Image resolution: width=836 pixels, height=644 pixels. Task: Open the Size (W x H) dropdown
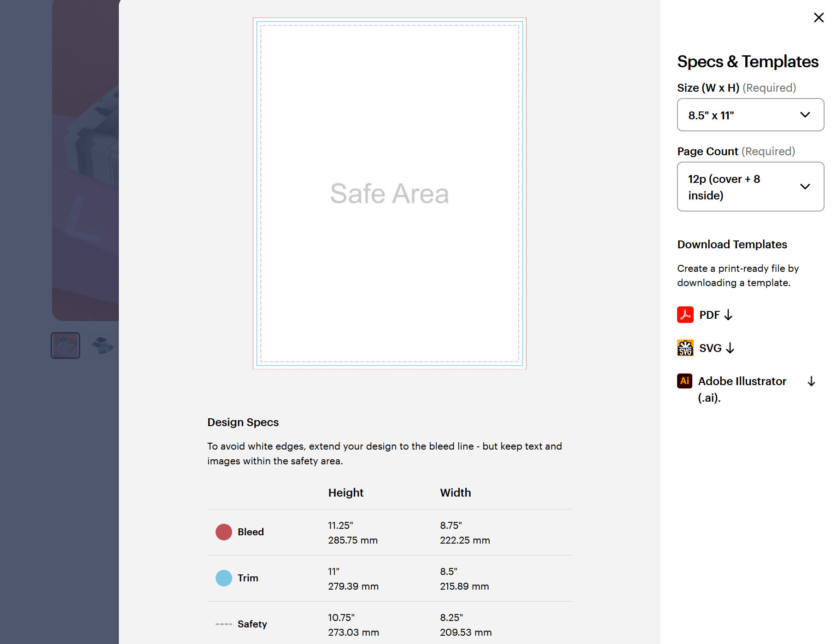coord(750,115)
